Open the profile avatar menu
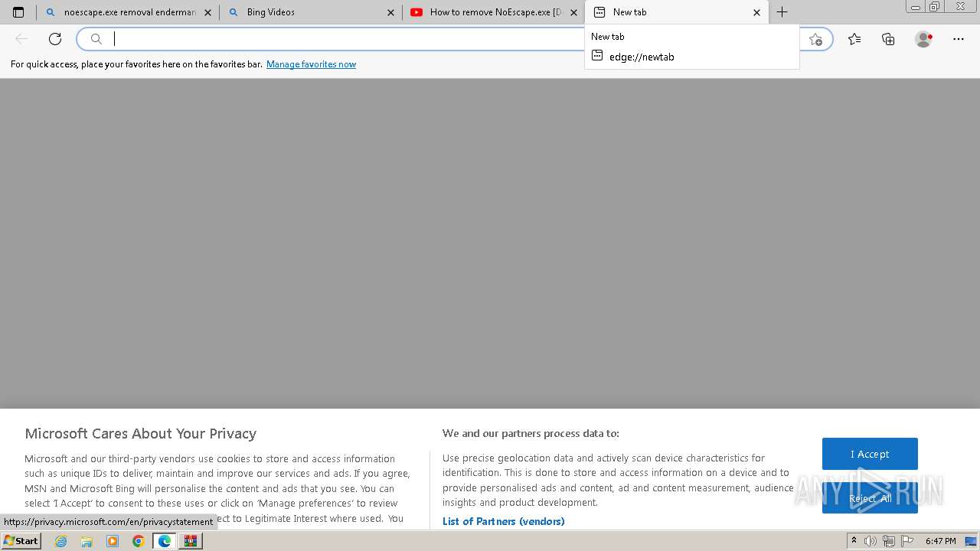The height and width of the screenshot is (551, 980). click(924, 39)
